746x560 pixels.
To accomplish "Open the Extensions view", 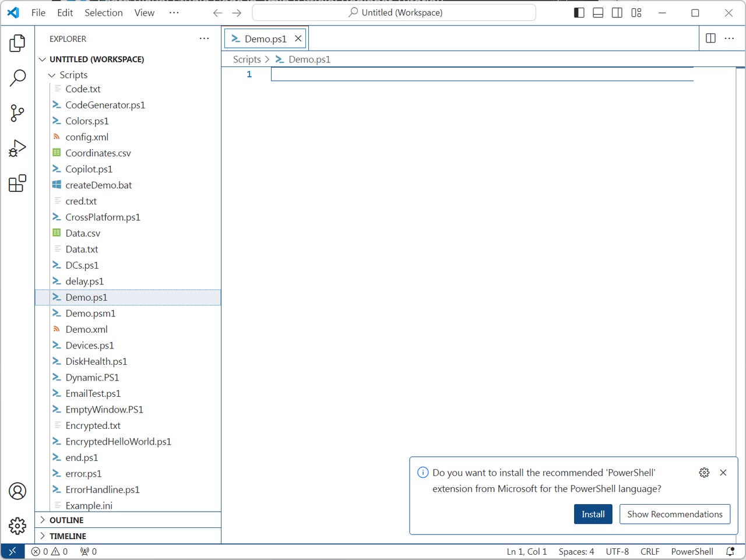I will [18, 183].
